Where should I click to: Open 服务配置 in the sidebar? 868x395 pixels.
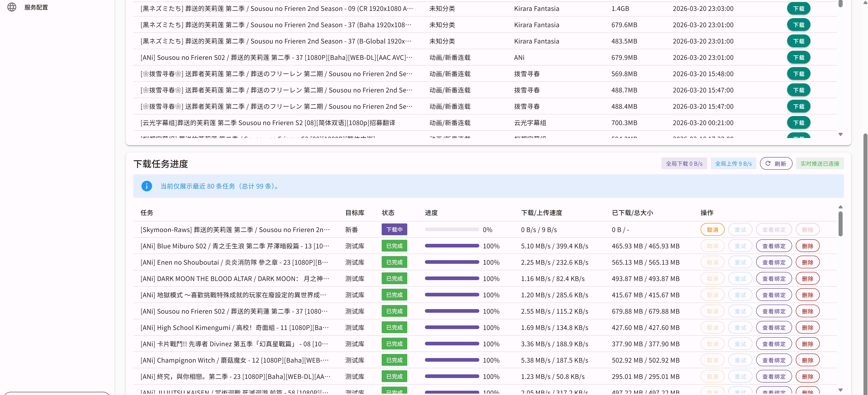point(36,7)
